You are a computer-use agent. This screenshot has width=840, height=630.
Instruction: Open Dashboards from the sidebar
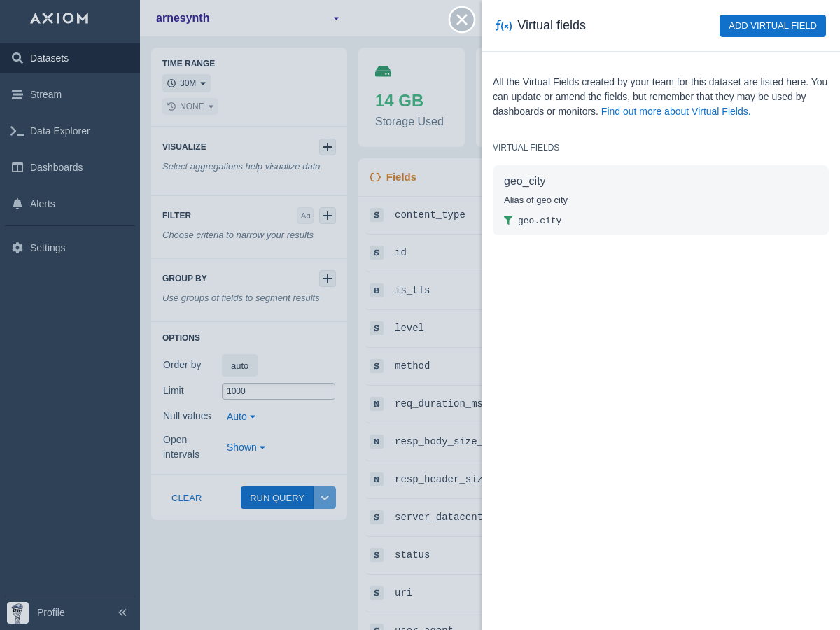pos(56,167)
